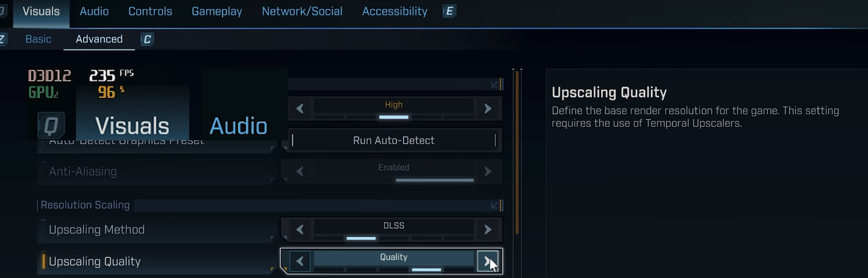The height and width of the screenshot is (278, 868).
Task: Click the Q key icon beside large Visuals
Action: pyautogui.click(x=51, y=125)
